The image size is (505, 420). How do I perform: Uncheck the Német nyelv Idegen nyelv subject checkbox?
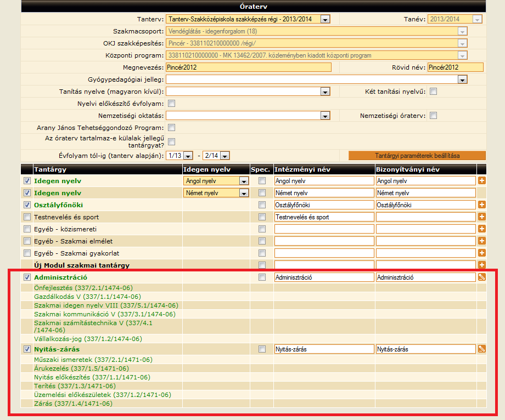27,193
